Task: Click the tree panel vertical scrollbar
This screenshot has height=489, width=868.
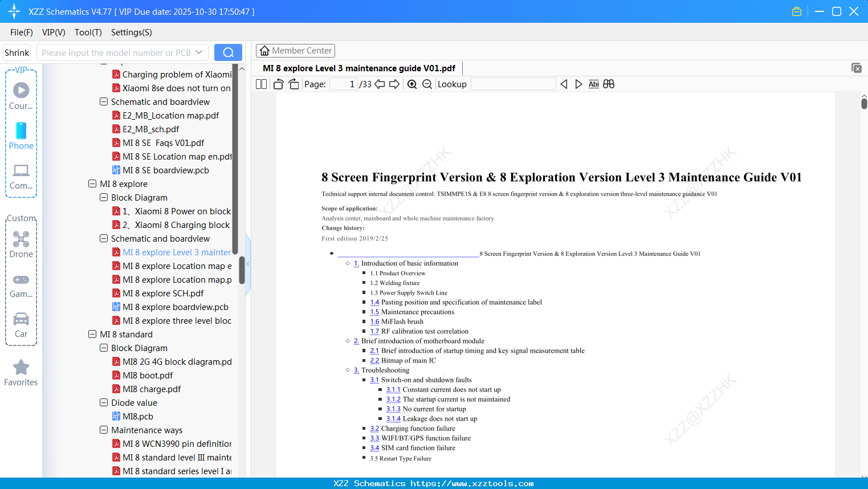Action: coord(242,270)
